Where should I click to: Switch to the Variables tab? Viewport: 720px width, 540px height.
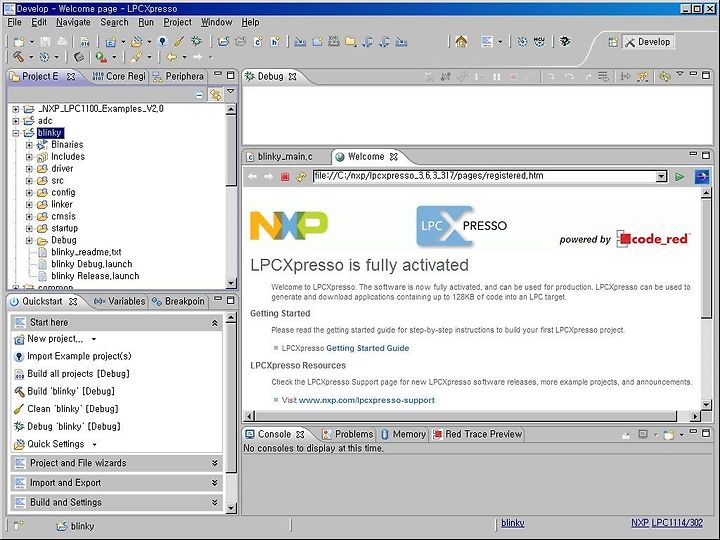coord(120,301)
